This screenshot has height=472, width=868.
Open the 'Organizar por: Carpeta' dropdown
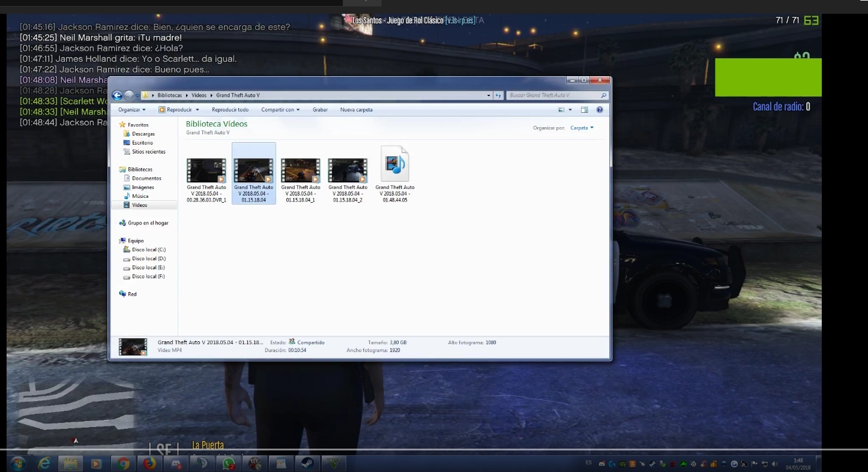[582, 128]
